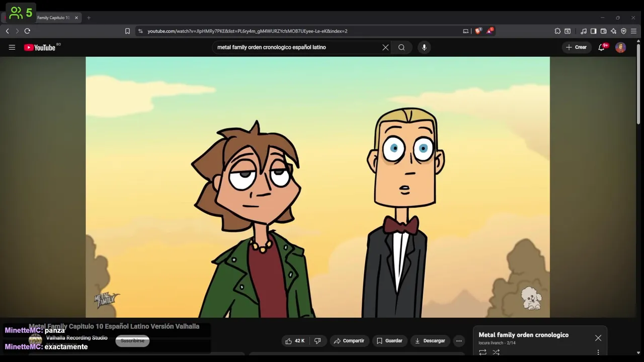Toggle playlist shuffle
The image size is (644, 362).
click(x=496, y=352)
